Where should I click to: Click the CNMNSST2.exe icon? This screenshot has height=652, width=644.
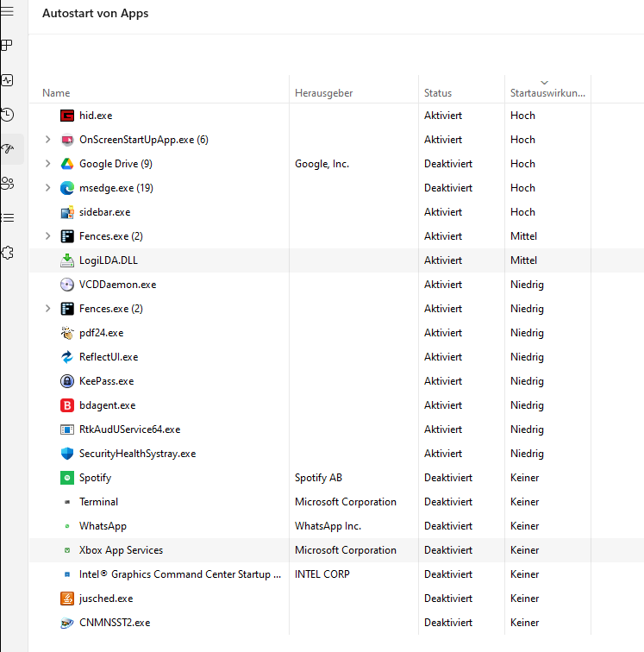(67, 623)
